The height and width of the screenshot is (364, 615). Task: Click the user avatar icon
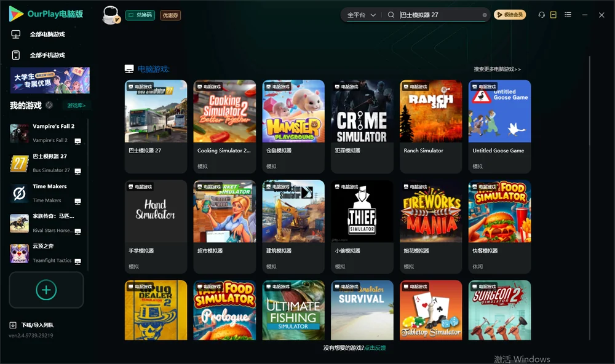pyautogui.click(x=111, y=15)
